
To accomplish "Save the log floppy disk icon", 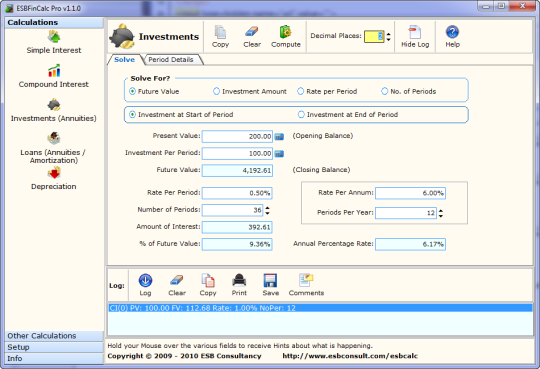I will [270, 280].
